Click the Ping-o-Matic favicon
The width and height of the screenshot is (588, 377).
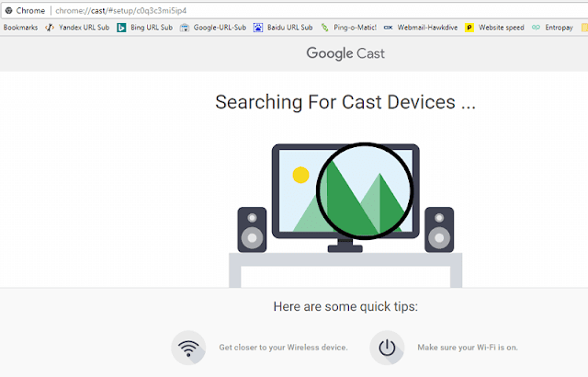click(x=324, y=28)
